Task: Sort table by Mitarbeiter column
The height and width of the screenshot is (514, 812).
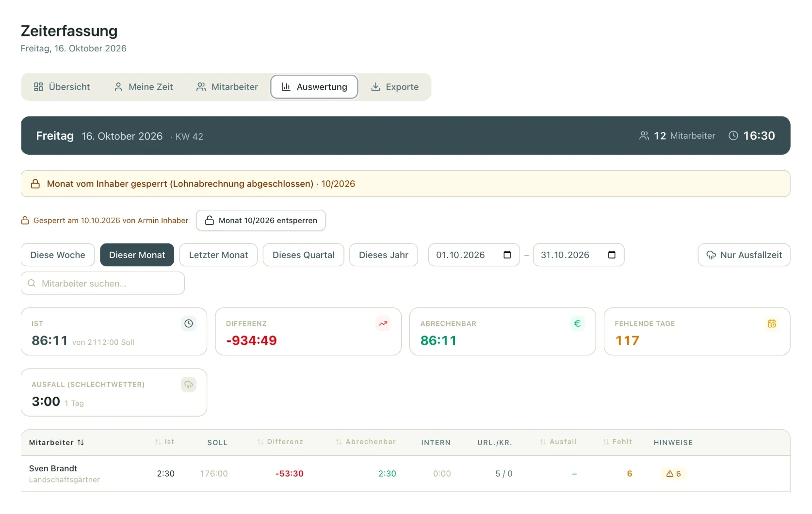Action: coord(56,442)
